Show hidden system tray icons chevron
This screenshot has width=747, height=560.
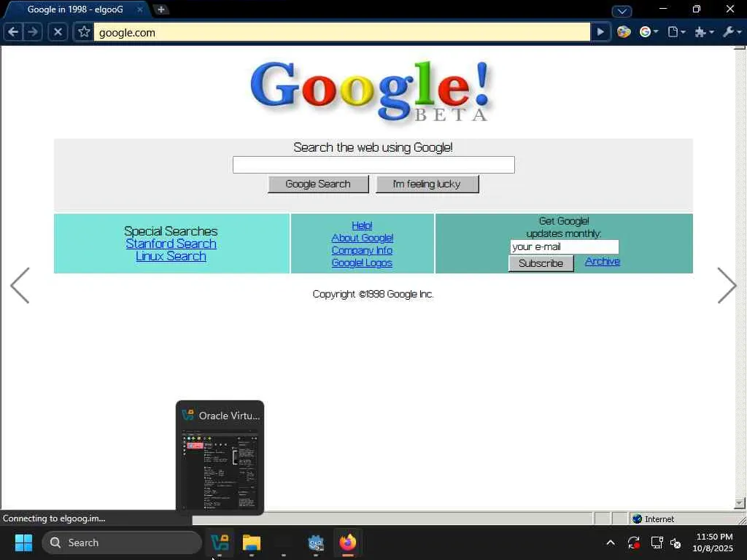[611, 542]
